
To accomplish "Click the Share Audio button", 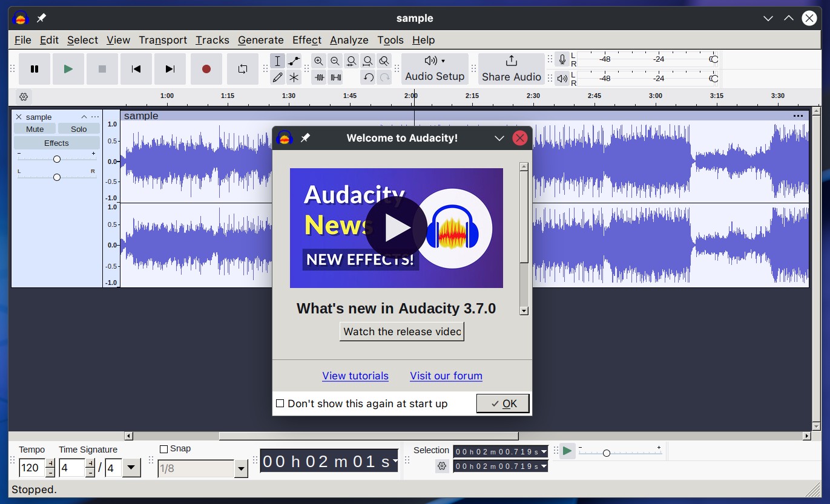I will 512,69.
